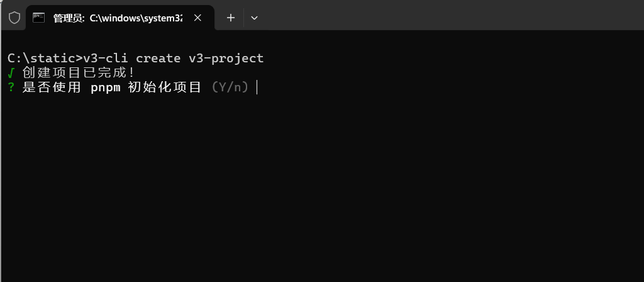Click the green question mark symbol
The width and height of the screenshot is (644, 282).
pyautogui.click(x=11, y=87)
